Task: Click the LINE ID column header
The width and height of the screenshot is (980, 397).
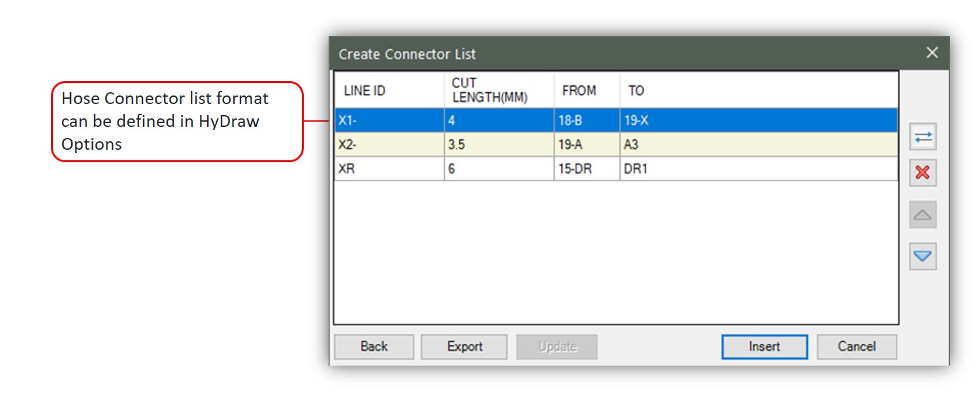Action: pos(389,90)
